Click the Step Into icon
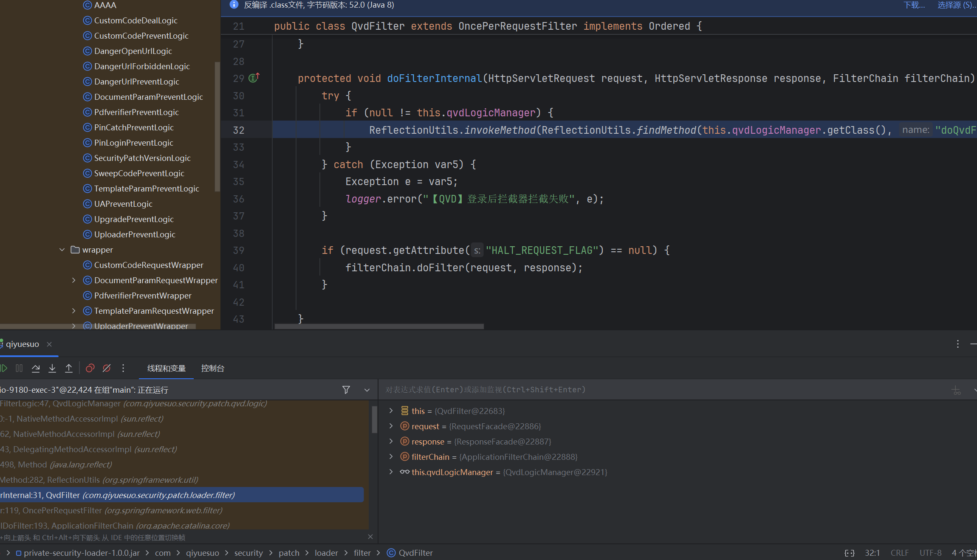The image size is (977, 560). [x=52, y=368]
